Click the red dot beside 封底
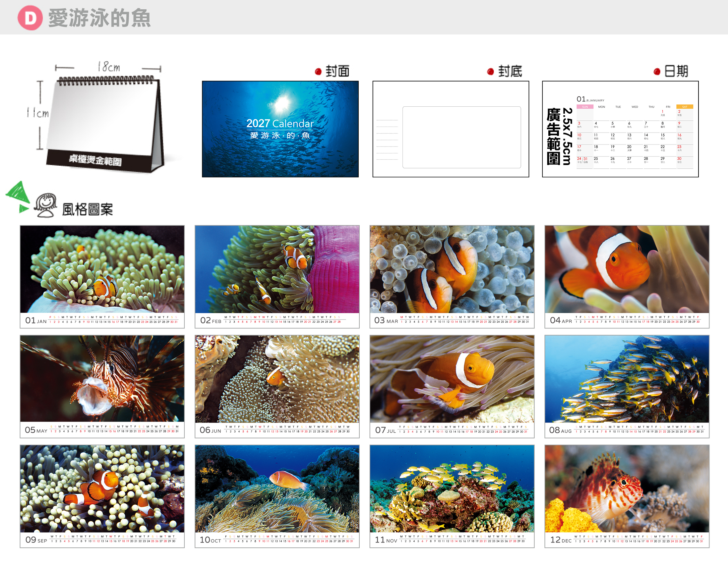Viewport: 728px width, 564px height. coord(490,72)
